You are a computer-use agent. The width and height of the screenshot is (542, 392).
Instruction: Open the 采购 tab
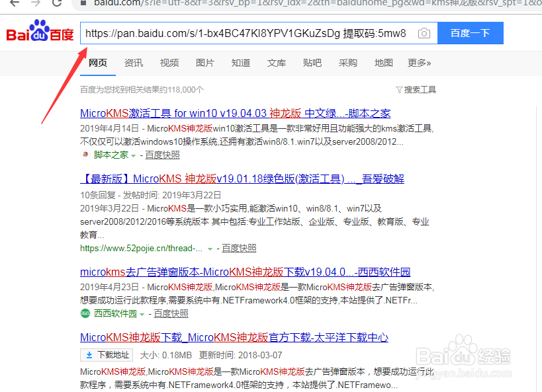click(x=347, y=63)
